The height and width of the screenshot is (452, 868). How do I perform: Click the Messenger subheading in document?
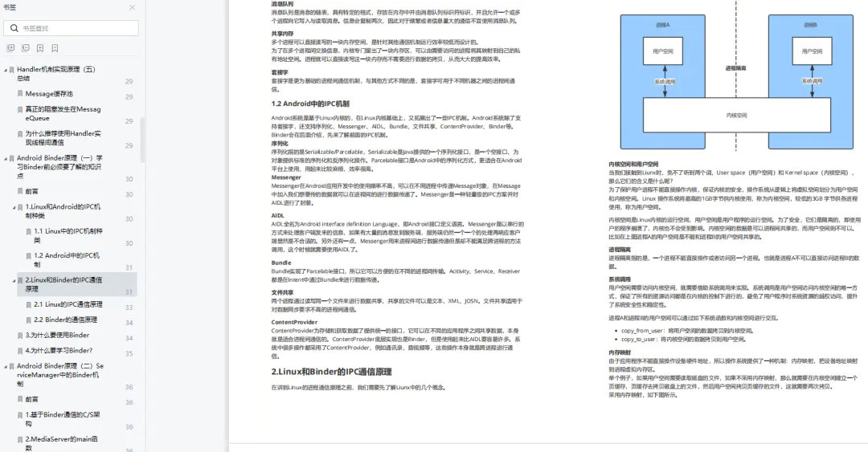pos(286,177)
